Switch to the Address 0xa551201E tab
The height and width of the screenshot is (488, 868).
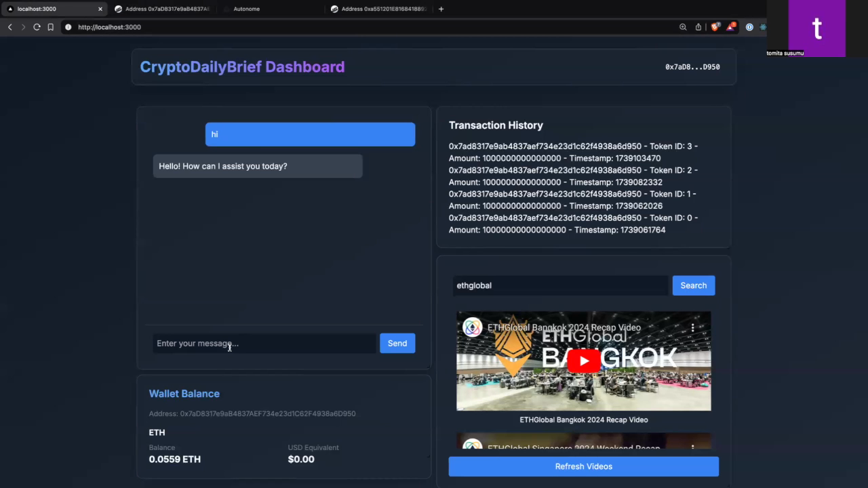pos(378,9)
